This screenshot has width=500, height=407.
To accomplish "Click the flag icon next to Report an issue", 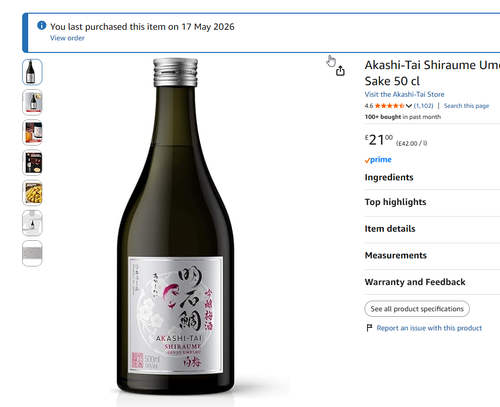I will [369, 328].
